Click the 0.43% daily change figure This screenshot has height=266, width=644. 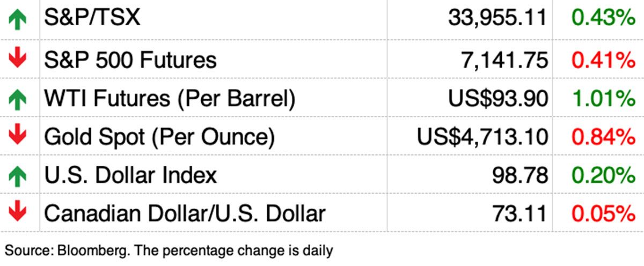click(x=603, y=20)
